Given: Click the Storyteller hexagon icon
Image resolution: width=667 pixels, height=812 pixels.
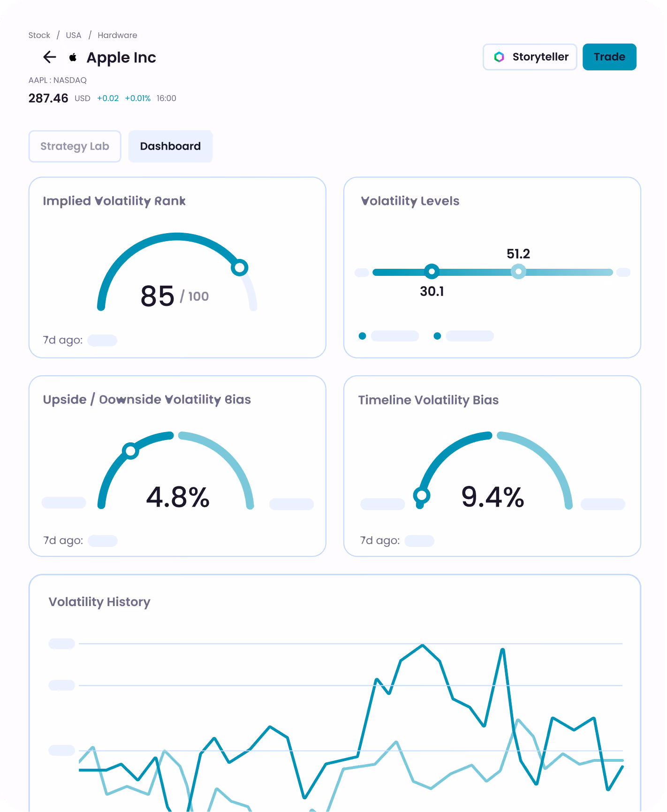Looking at the screenshot, I should pyautogui.click(x=499, y=57).
